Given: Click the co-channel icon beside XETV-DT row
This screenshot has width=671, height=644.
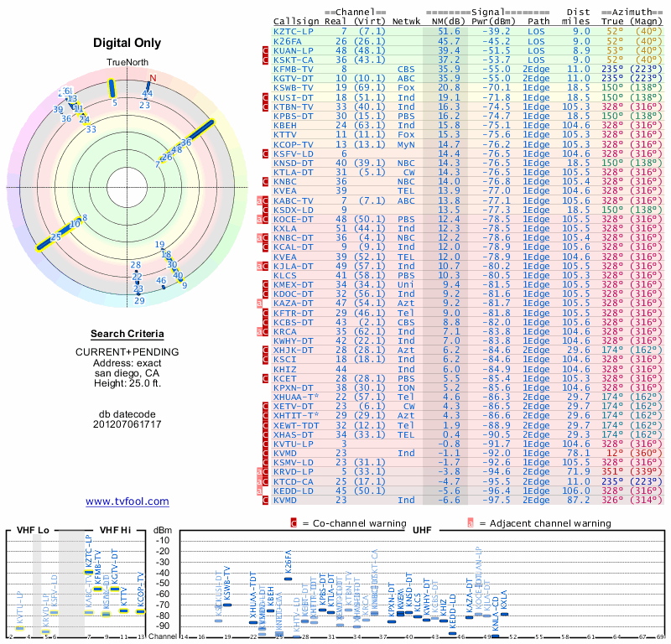Looking at the screenshot, I should click(265, 407).
